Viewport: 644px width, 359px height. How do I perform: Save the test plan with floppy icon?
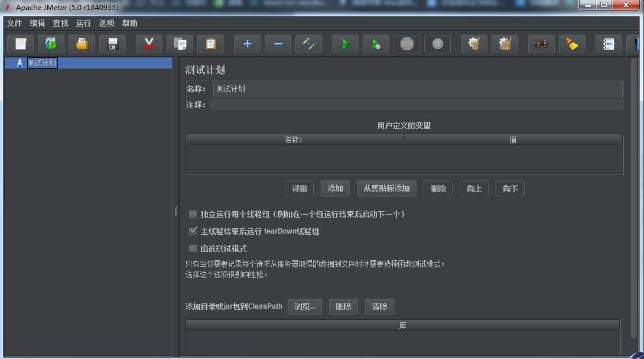click(112, 44)
